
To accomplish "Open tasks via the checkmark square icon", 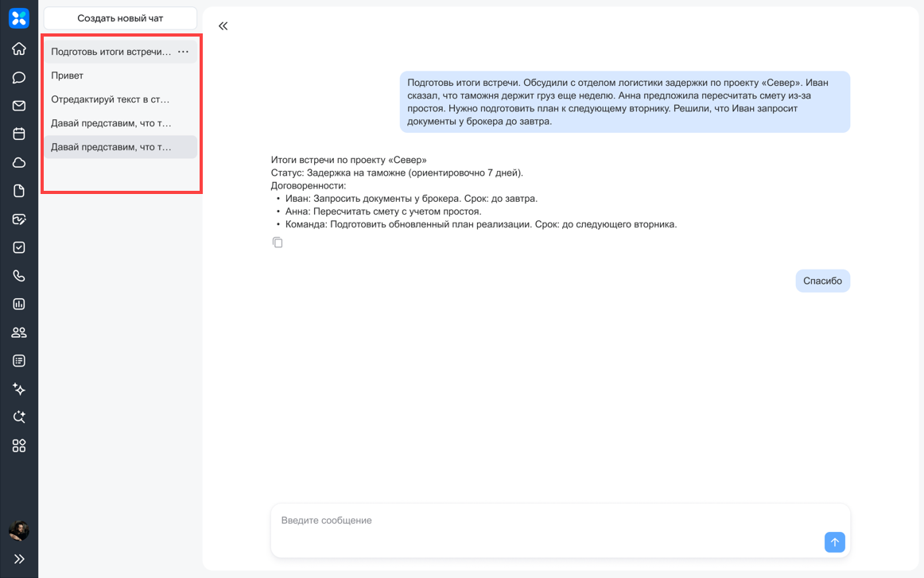I will 19,247.
